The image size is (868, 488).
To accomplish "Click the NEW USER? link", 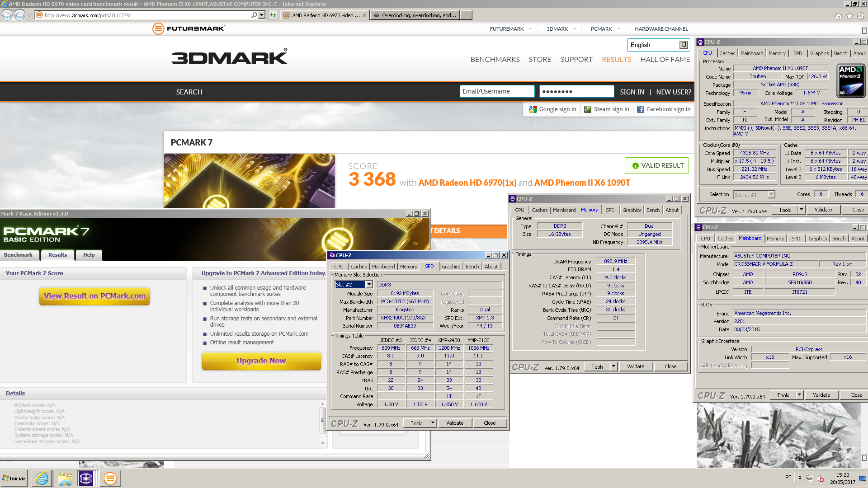I will click(x=674, y=92).
